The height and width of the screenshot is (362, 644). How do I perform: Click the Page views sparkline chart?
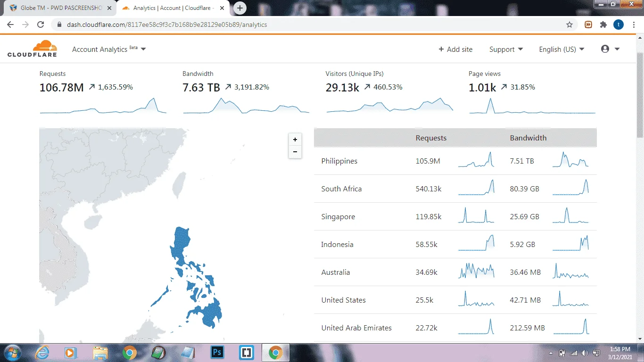[x=532, y=106]
